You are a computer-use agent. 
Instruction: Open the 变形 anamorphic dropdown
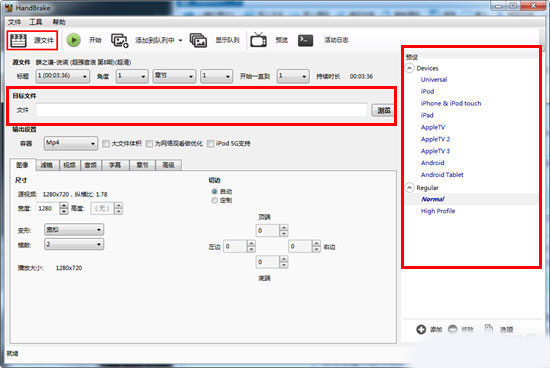click(74, 230)
